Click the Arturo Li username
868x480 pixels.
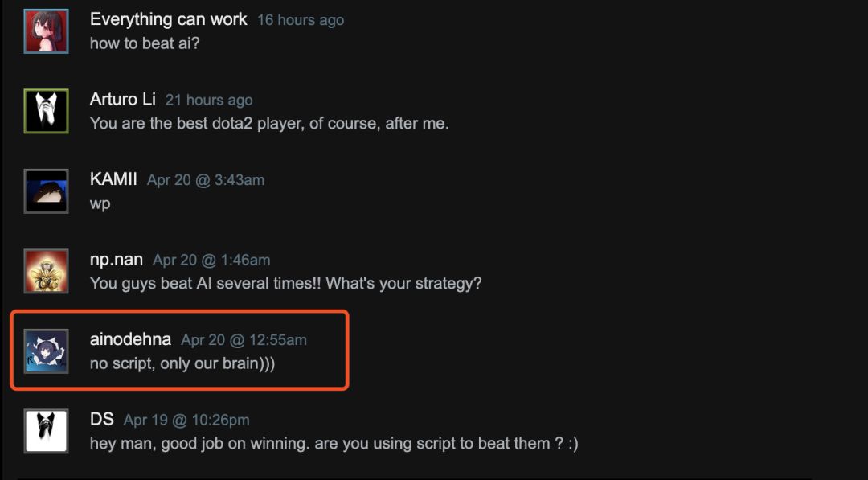tap(123, 99)
